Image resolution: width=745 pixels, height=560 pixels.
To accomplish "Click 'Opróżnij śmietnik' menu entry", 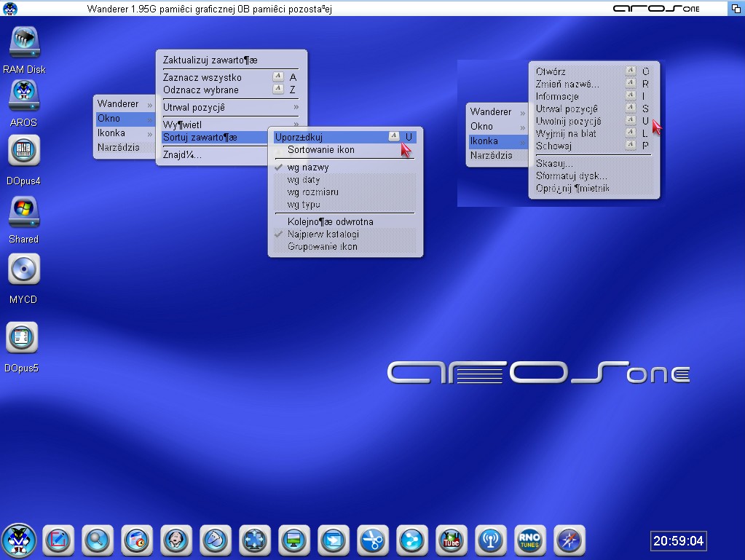I will [572, 188].
